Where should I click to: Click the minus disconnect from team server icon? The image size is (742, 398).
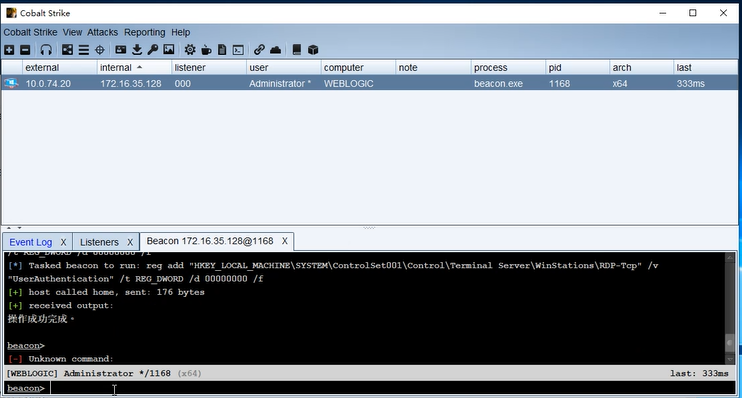tap(25, 50)
